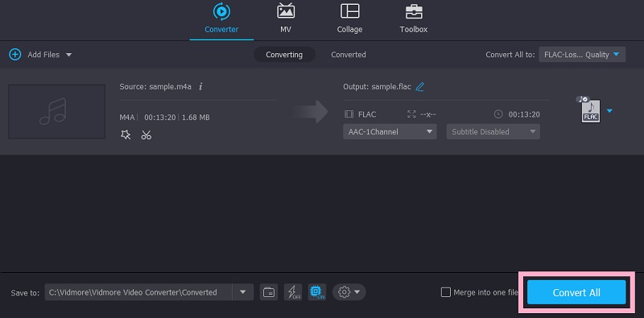Expand the arrow beside FLAC format icon

coord(609,111)
